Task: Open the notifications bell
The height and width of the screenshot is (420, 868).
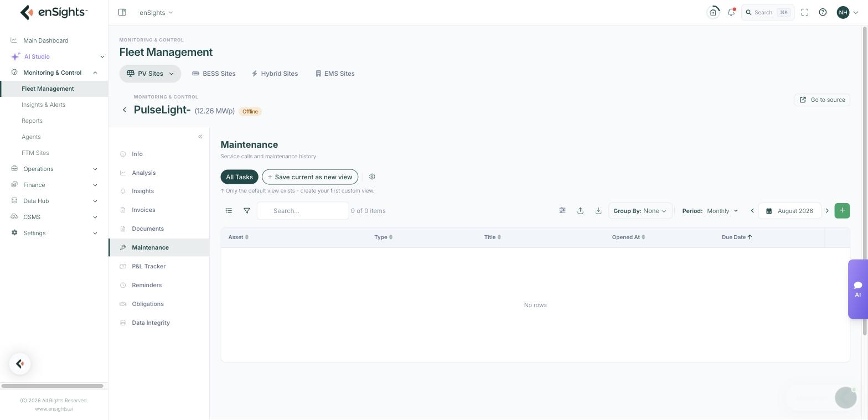Action: pos(731,12)
